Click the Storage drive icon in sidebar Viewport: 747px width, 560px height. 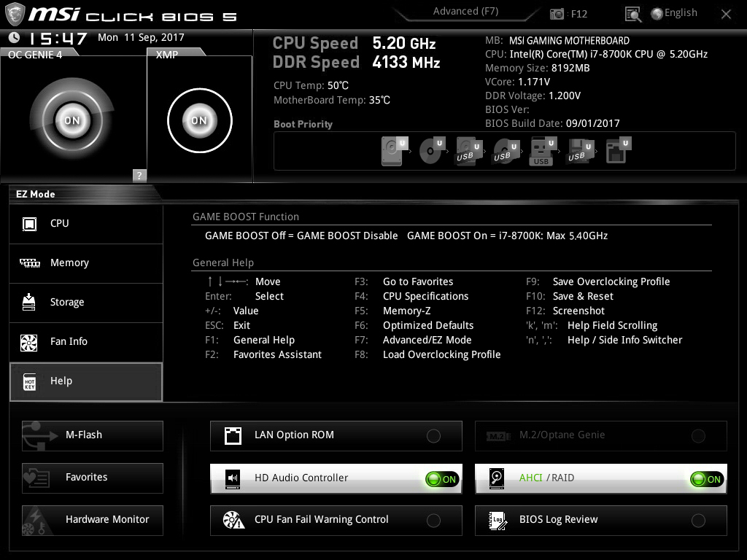point(29,302)
